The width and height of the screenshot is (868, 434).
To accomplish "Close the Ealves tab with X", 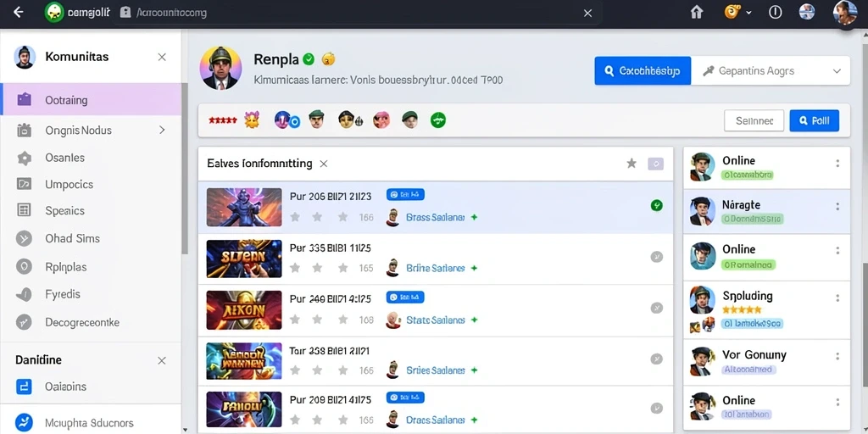I will pos(324,164).
